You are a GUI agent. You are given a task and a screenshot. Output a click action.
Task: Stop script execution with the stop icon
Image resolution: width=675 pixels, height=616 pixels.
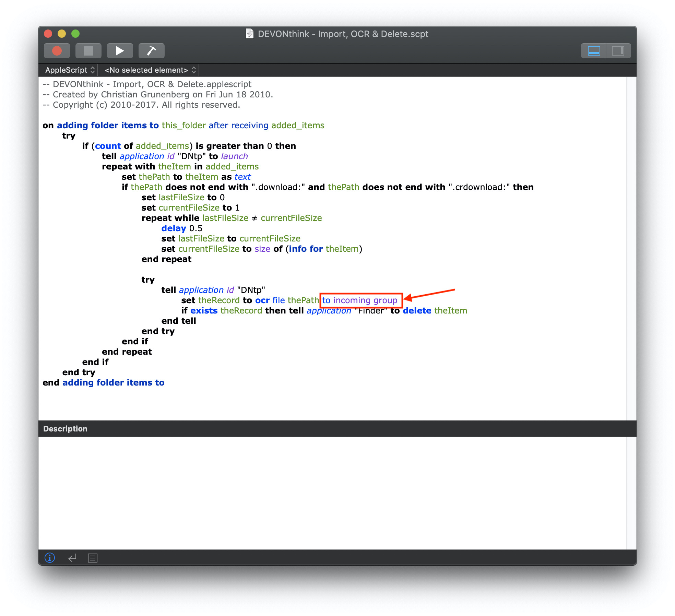click(x=88, y=50)
